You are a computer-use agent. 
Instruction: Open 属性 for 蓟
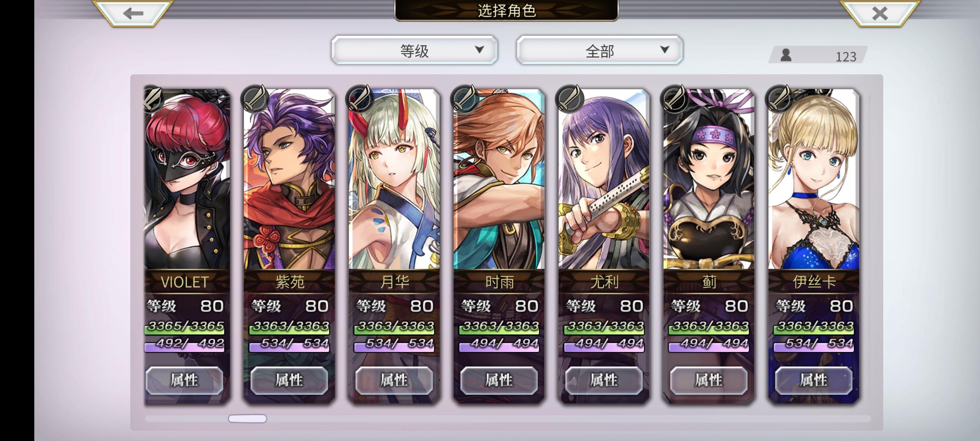click(x=709, y=381)
